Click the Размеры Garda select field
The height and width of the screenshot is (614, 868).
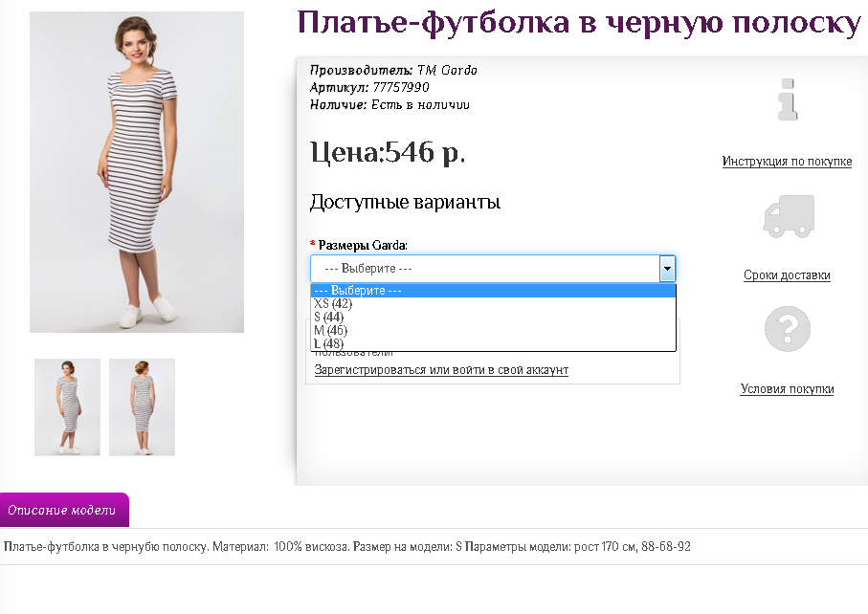point(484,269)
